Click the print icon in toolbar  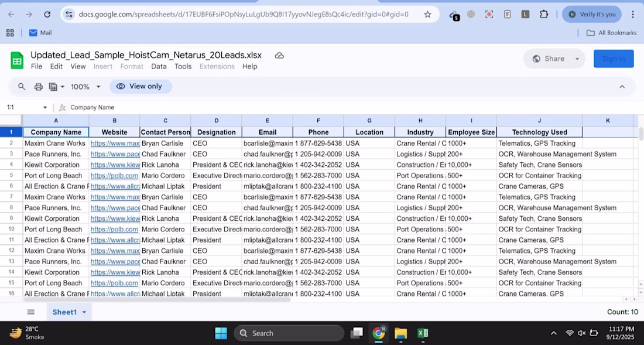click(x=39, y=87)
